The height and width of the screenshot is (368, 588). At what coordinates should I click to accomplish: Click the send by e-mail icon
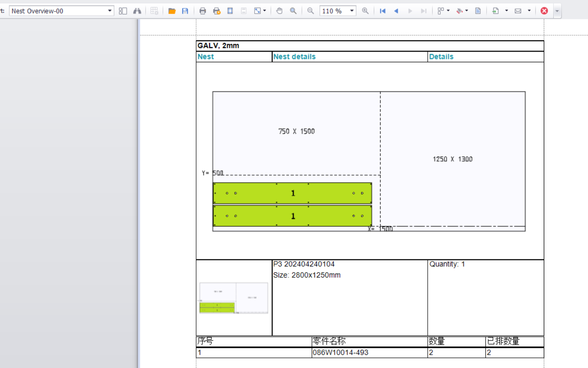pyautogui.click(x=518, y=11)
